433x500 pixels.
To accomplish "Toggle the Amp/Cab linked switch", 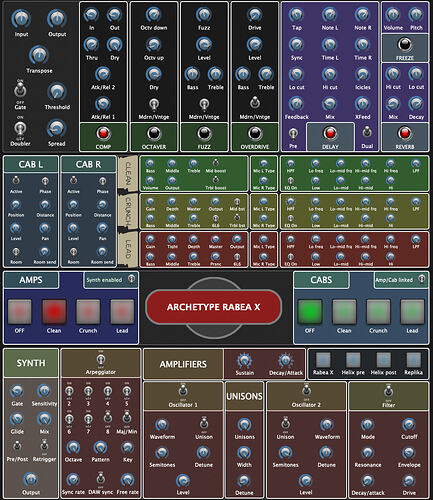I will coord(422,279).
